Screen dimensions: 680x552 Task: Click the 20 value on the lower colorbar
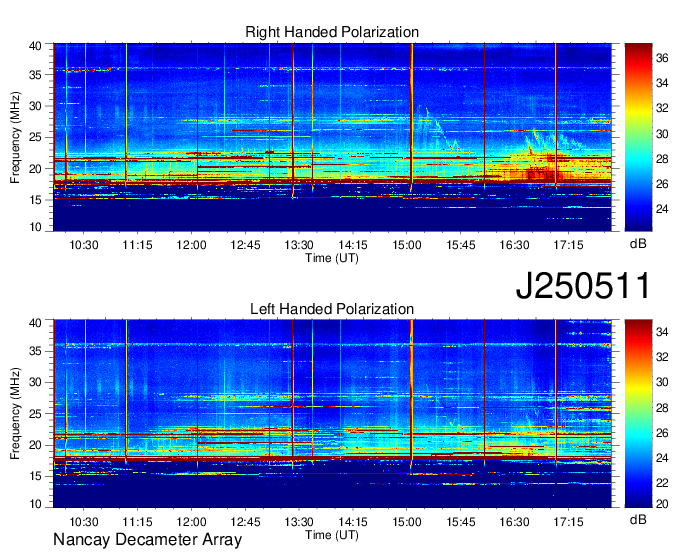coord(662,504)
